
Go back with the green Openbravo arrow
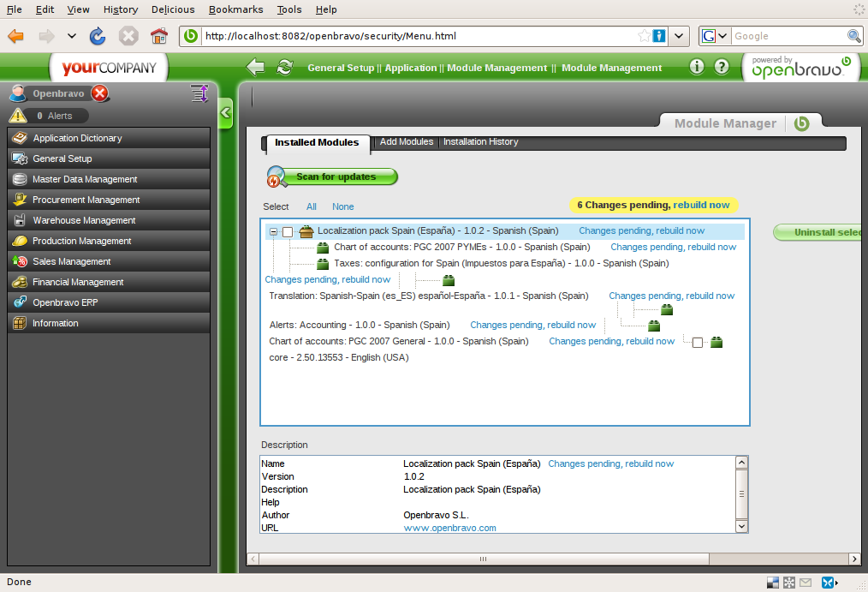(x=255, y=67)
